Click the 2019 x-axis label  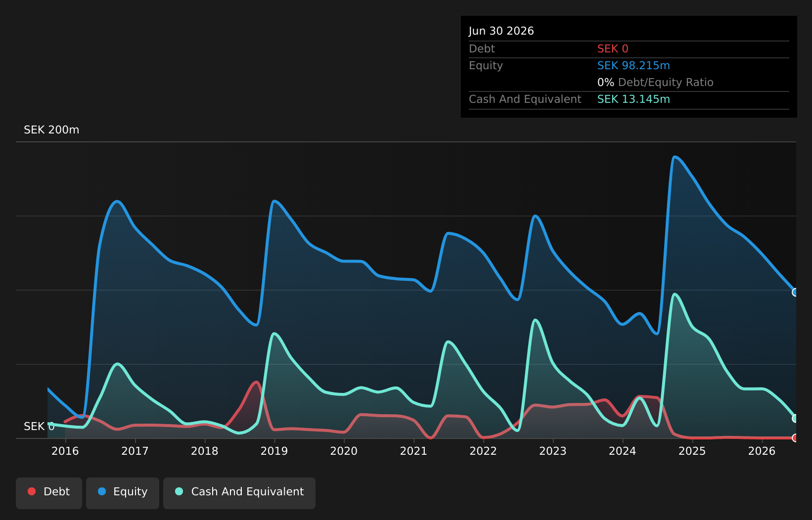click(x=274, y=451)
